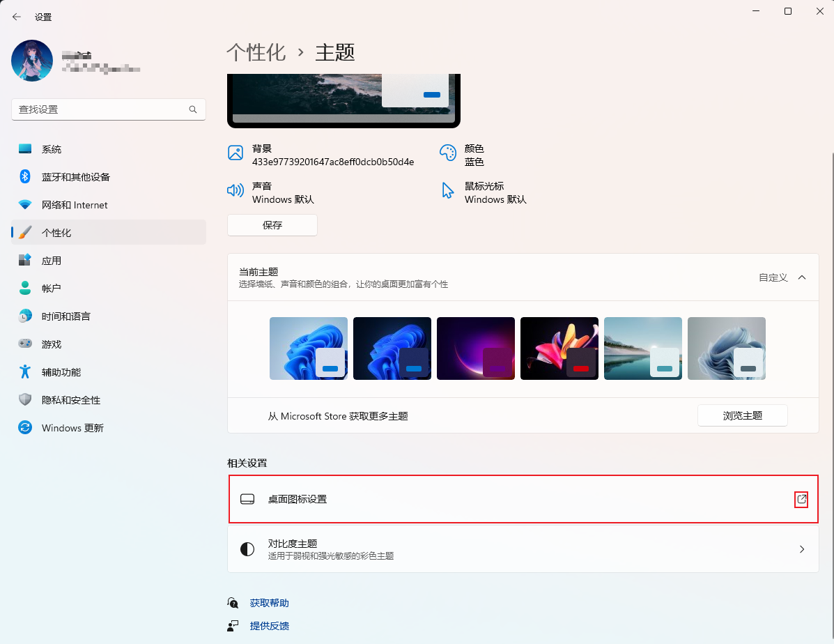Screen dimensions: 834x644
Task: Click the Bluetooth icon in sidebar
Action: [x=25, y=176]
